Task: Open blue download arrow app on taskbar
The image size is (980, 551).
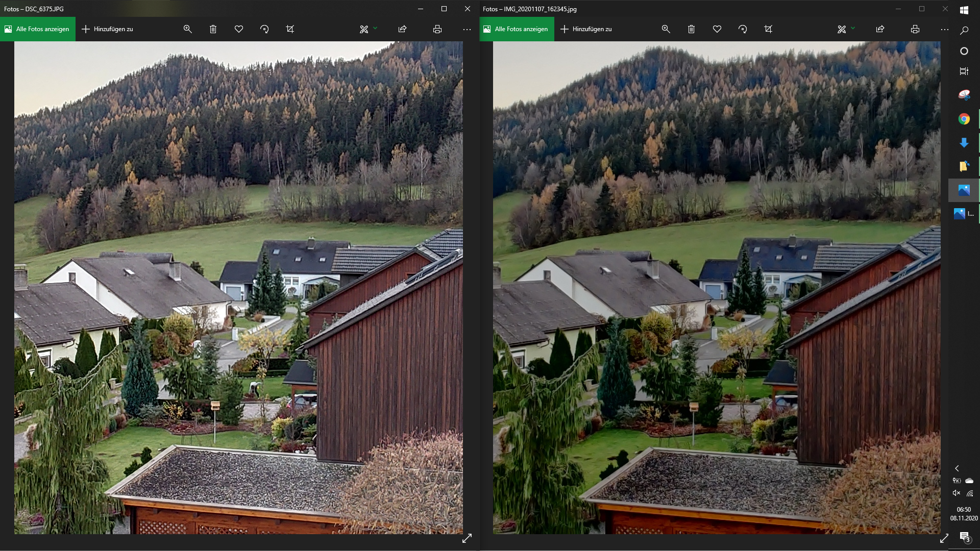Action: click(x=964, y=143)
